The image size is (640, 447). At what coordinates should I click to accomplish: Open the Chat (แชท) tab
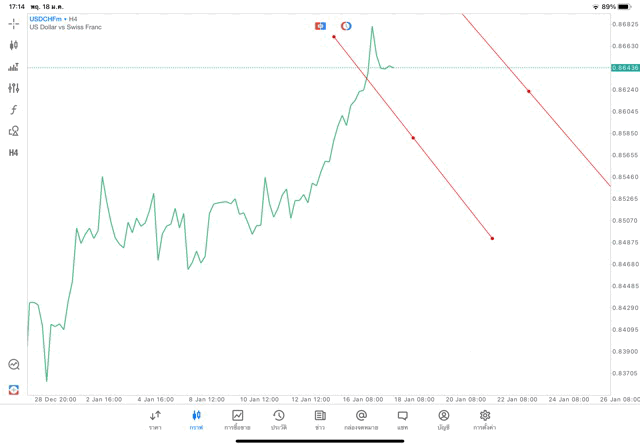click(402, 420)
